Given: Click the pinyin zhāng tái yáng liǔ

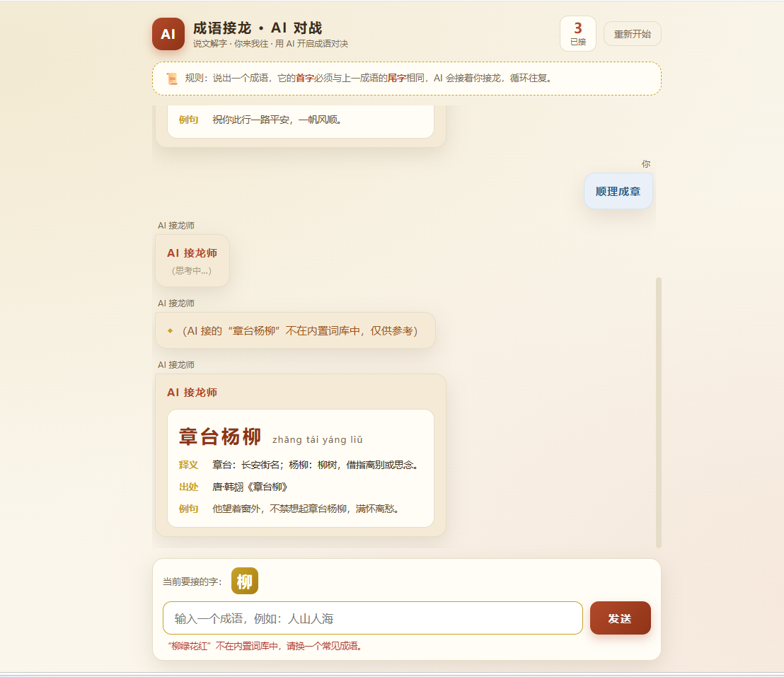Looking at the screenshot, I should click(x=318, y=439).
